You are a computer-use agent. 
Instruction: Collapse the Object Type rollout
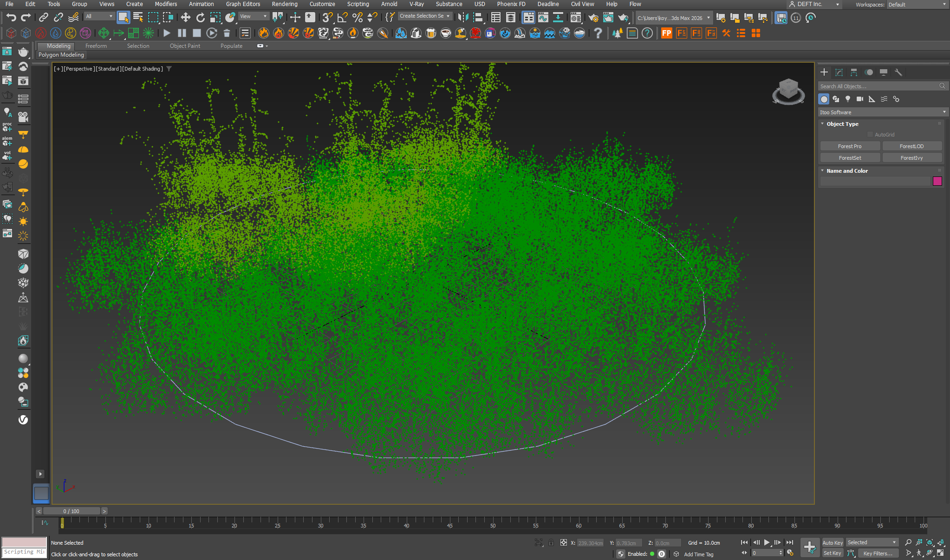click(x=842, y=124)
